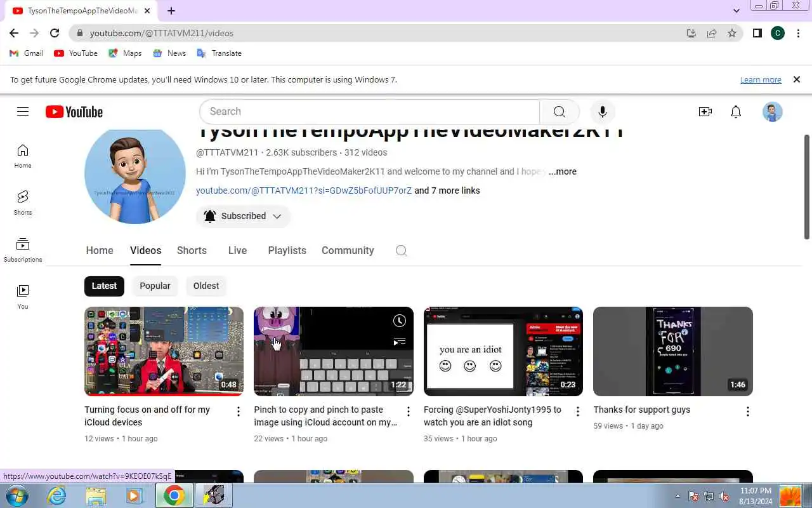Viewport: 812px width, 508px height.
Task: Focus the YouTube search field
Action: 370,112
